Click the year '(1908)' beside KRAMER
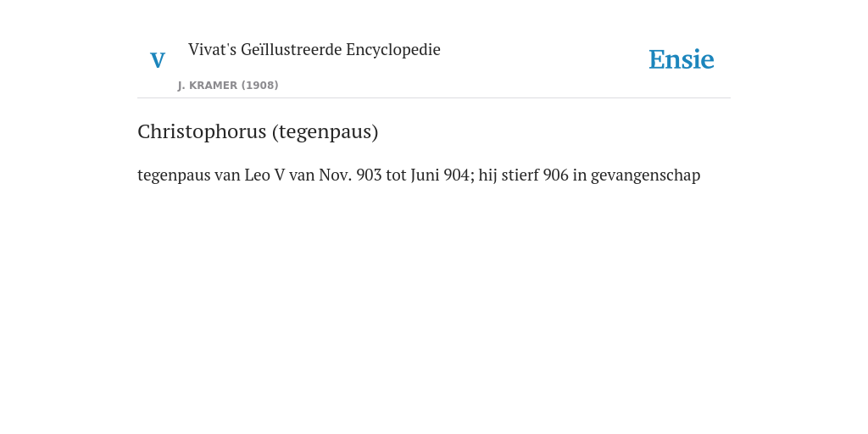This screenshot has height=434, width=868. tap(259, 86)
